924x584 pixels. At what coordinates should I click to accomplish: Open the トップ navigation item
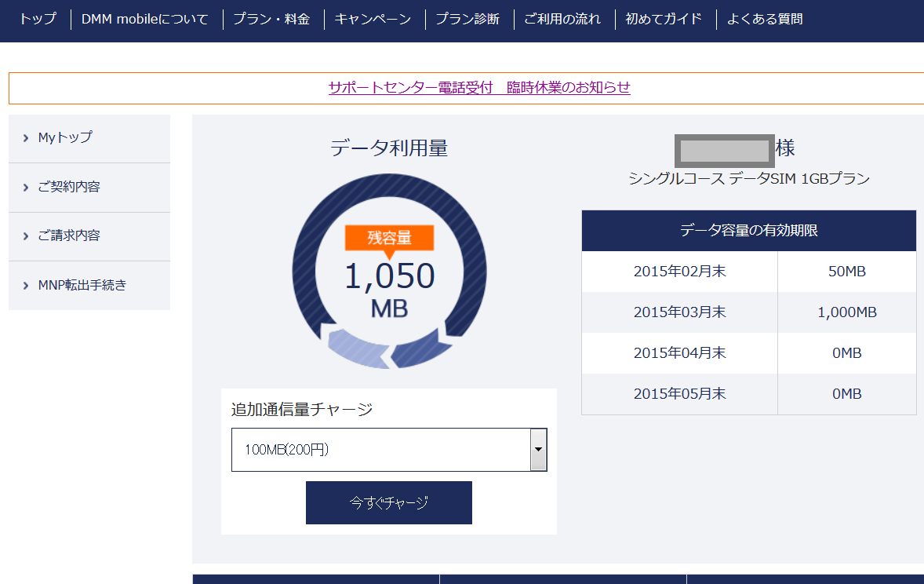tap(38, 19)
